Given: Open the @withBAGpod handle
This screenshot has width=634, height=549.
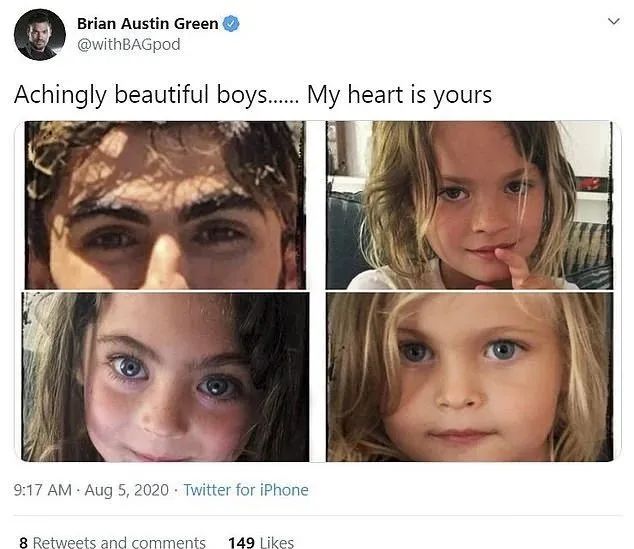Looking at the screenshot, I should 129,44.
